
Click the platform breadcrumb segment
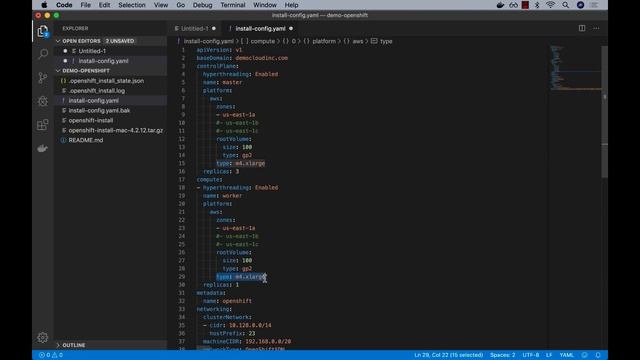(324, 41)
